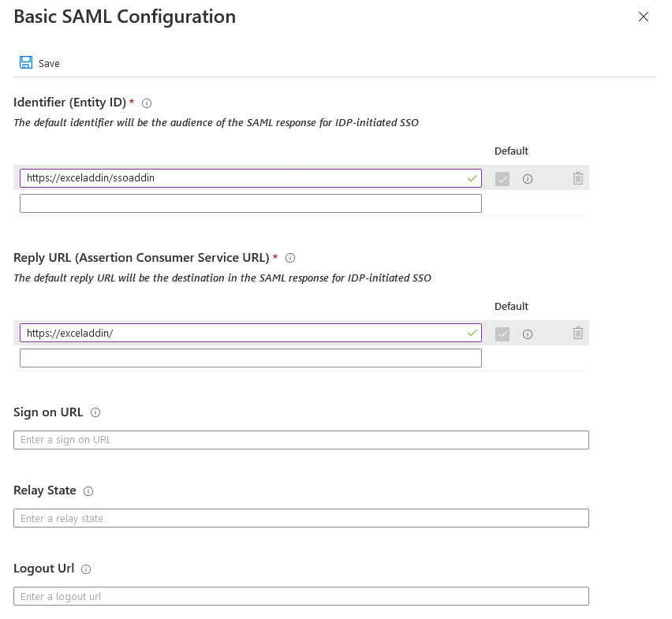Screen dimensions: 672x619
Task: Click the Save button label
Action: pyautogui.click(x=49, y=64)
